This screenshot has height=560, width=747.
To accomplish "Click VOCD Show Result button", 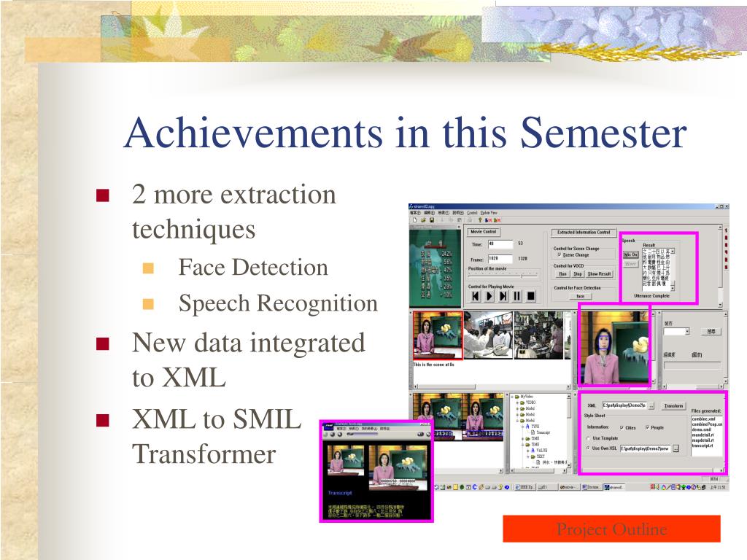I will click(599, 274).
